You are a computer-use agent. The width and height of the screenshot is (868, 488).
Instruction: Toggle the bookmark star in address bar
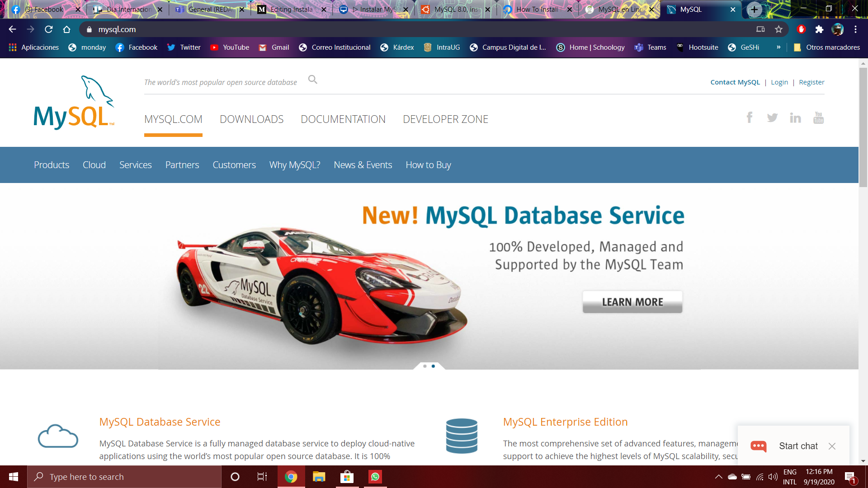(x=778, y=29)
